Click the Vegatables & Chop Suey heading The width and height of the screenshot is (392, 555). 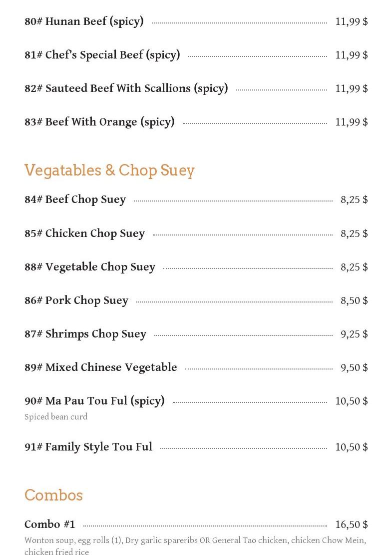tap(109, 170)
